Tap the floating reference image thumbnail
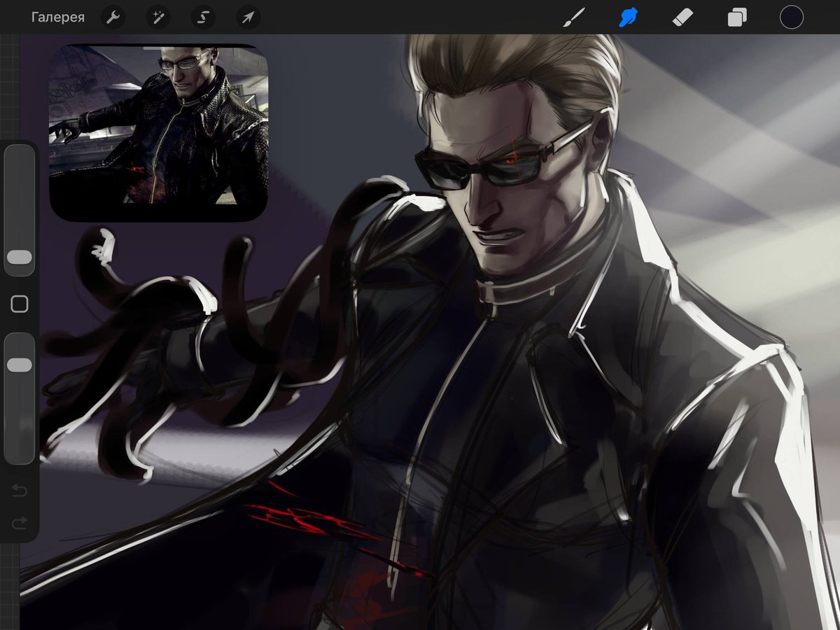 click(x=158, y=133)
